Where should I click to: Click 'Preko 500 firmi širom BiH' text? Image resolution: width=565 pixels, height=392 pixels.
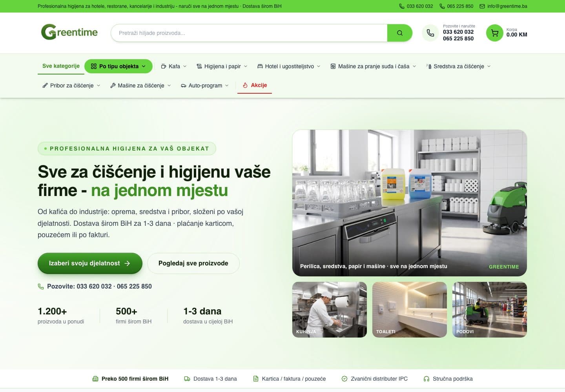tap(135, 379)
